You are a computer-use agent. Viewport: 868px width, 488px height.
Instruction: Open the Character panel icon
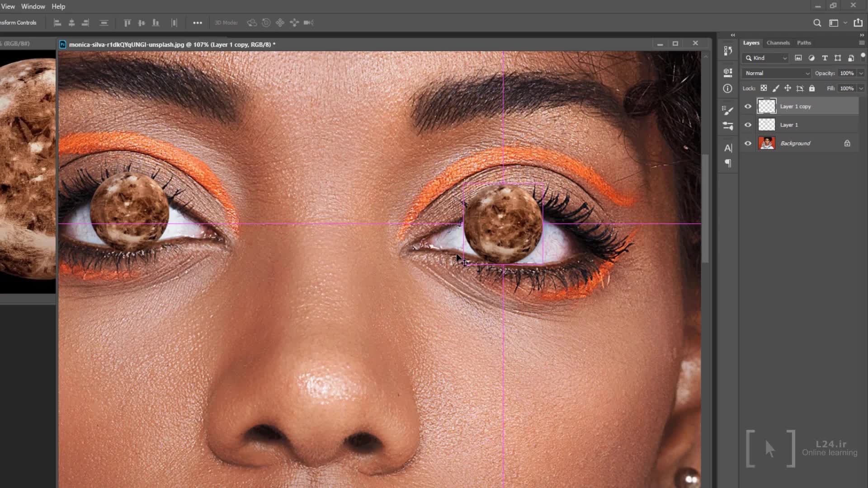coord(728,148)
